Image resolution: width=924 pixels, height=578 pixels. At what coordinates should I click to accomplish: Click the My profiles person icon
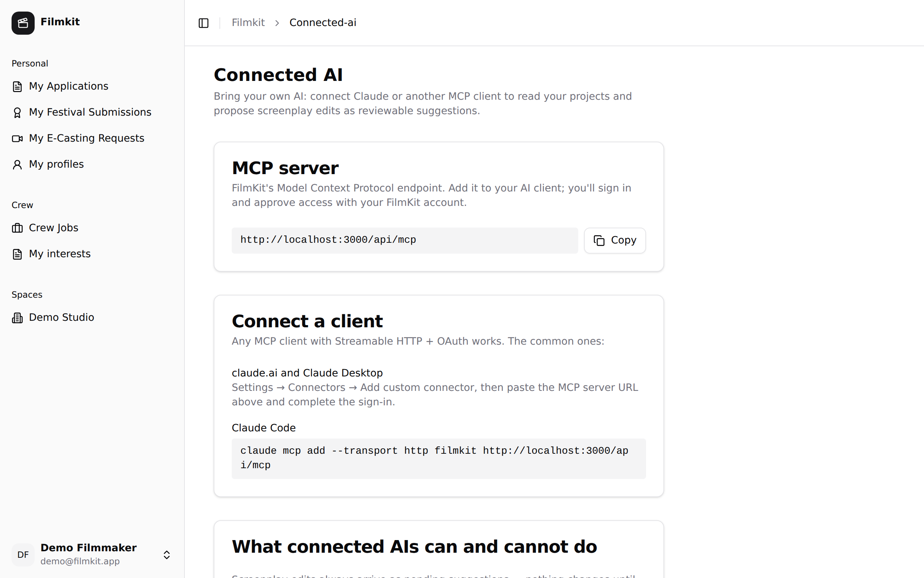point(17,164)
